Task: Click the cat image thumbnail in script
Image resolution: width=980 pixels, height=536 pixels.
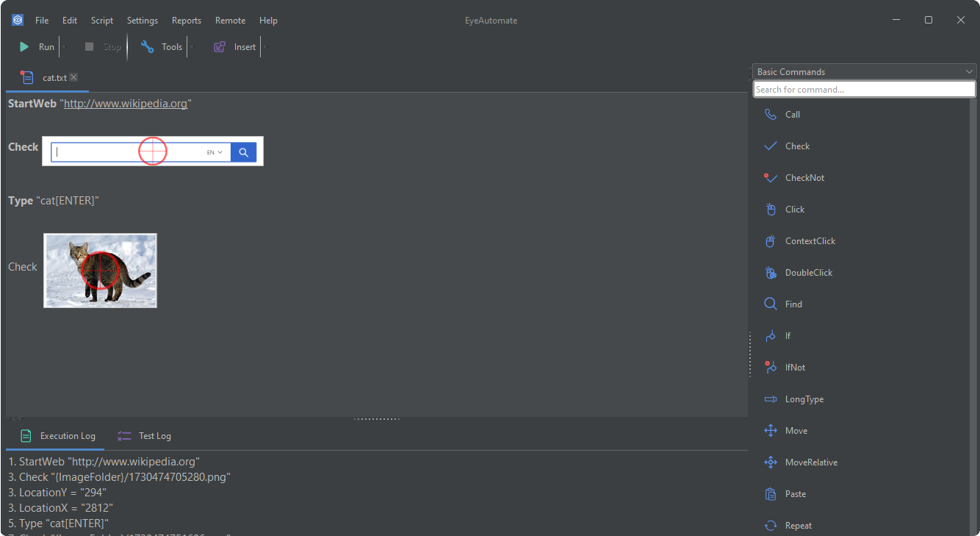Action: (100, 271)
